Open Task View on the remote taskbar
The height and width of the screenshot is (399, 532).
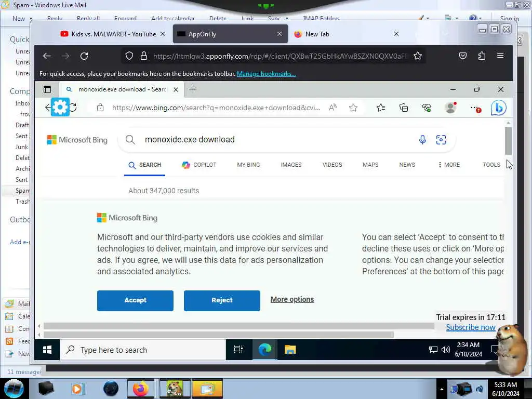pos(238,350)
